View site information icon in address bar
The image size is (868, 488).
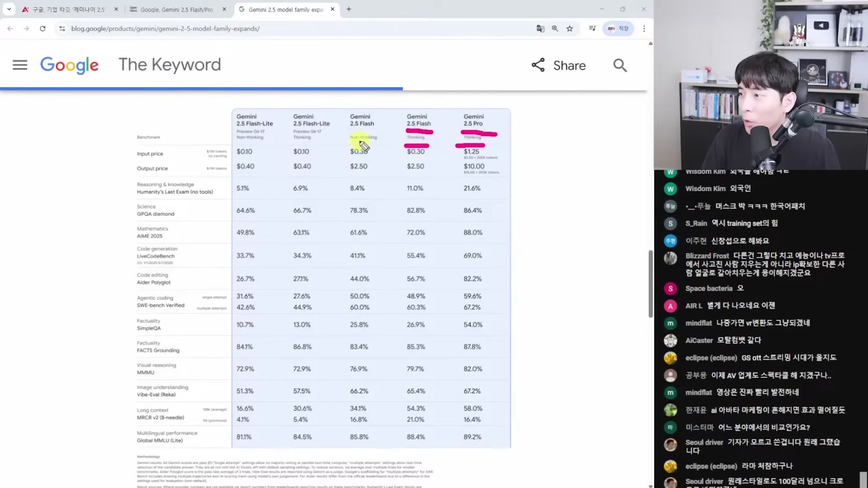(x=62, y=28)
